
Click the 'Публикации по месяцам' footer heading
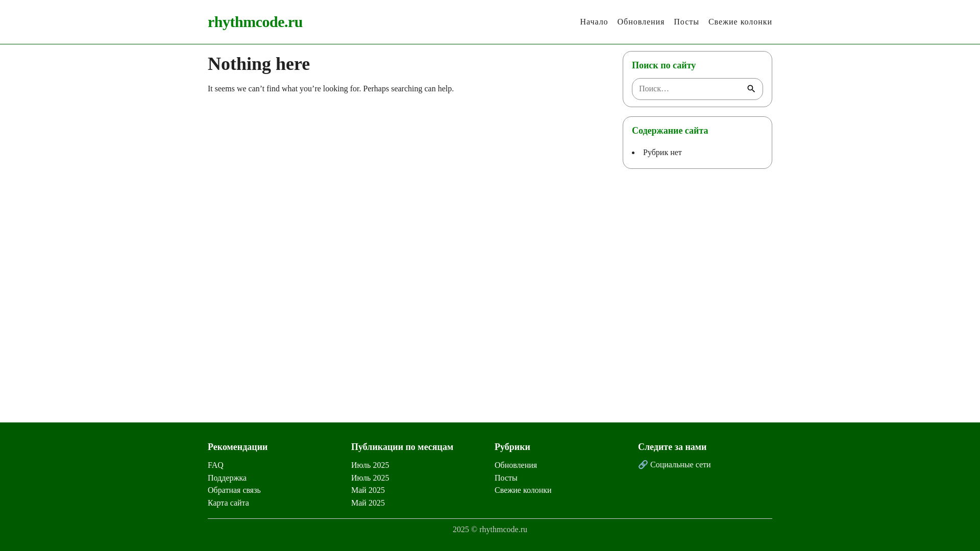click(x=402, y=447)
